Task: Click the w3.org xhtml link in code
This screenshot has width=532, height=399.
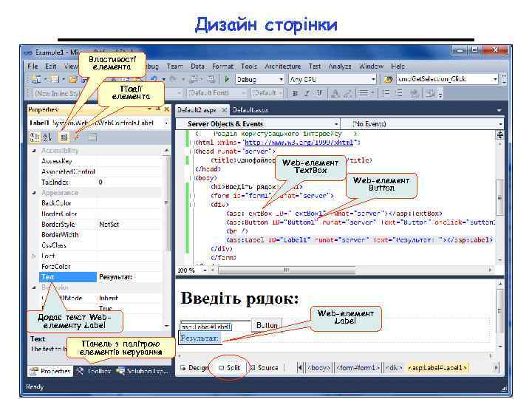Action: coord(299,143)
